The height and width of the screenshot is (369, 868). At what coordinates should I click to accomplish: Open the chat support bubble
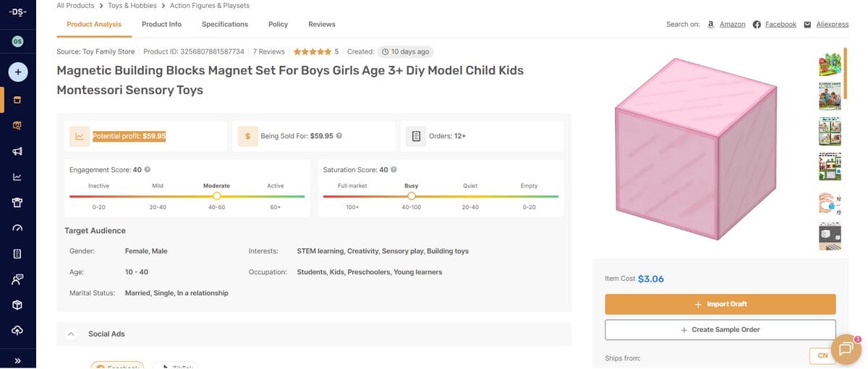click(845, 349)
